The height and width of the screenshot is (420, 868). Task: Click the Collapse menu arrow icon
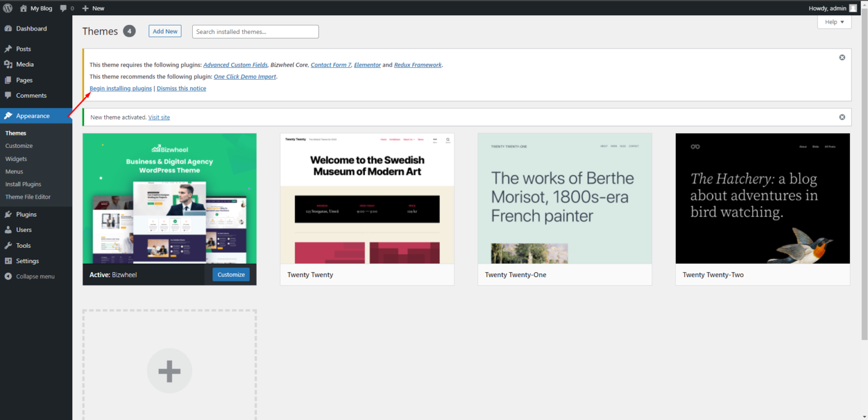tap(8, 277)
